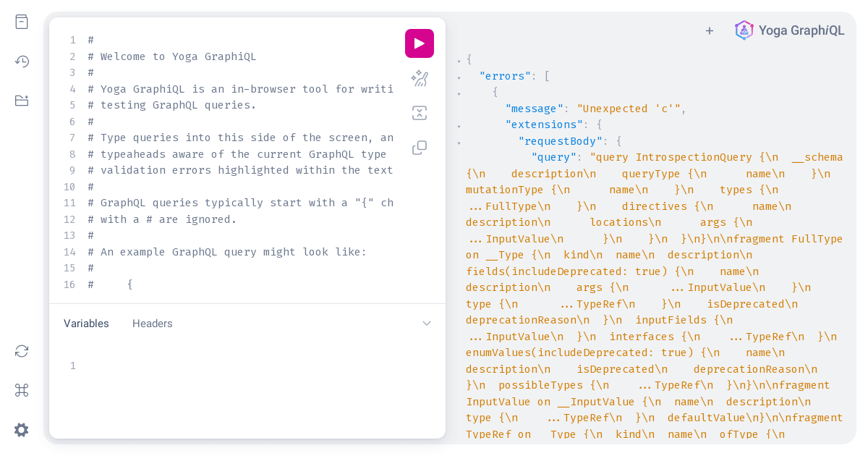Prettify the query using the wand icon
Viewport: 868px width, 456px height.
420,78
